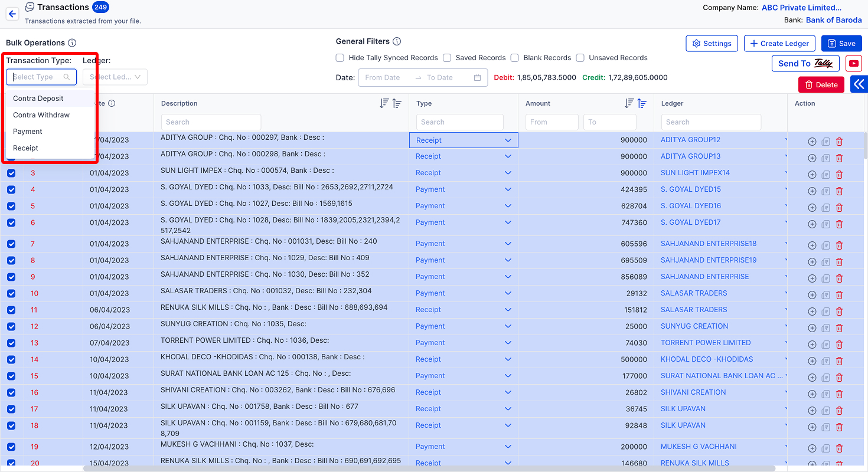Focus the Transaction Type search field

[x=41, y=77]
